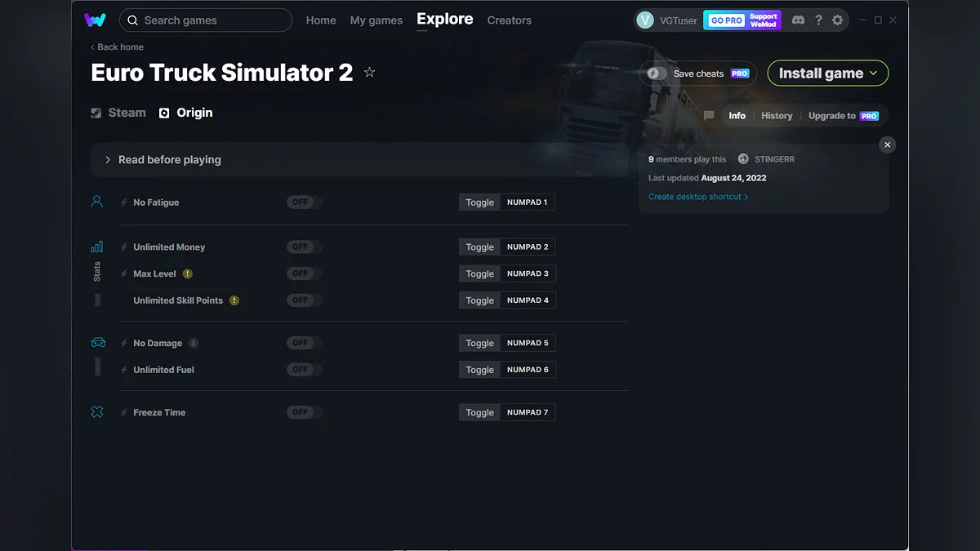Switch to the History tab
Image resolution: width=980 pixels, height=551 pixels.
click(x=776, y=116)
